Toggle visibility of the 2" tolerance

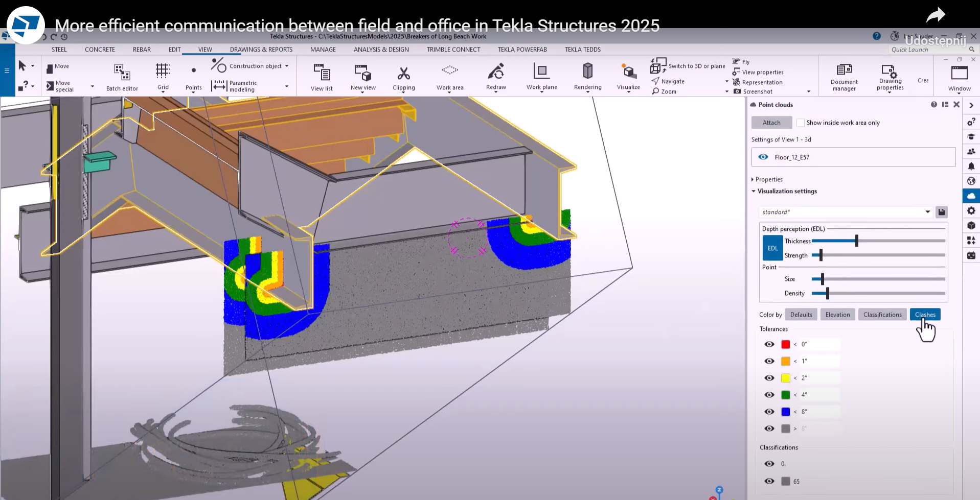point(769,378)
